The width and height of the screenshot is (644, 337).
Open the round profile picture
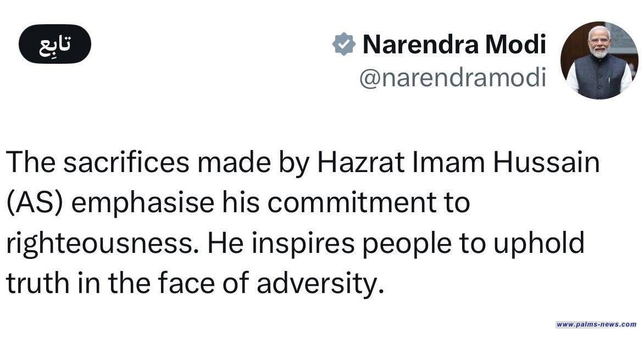click(599, 60)
